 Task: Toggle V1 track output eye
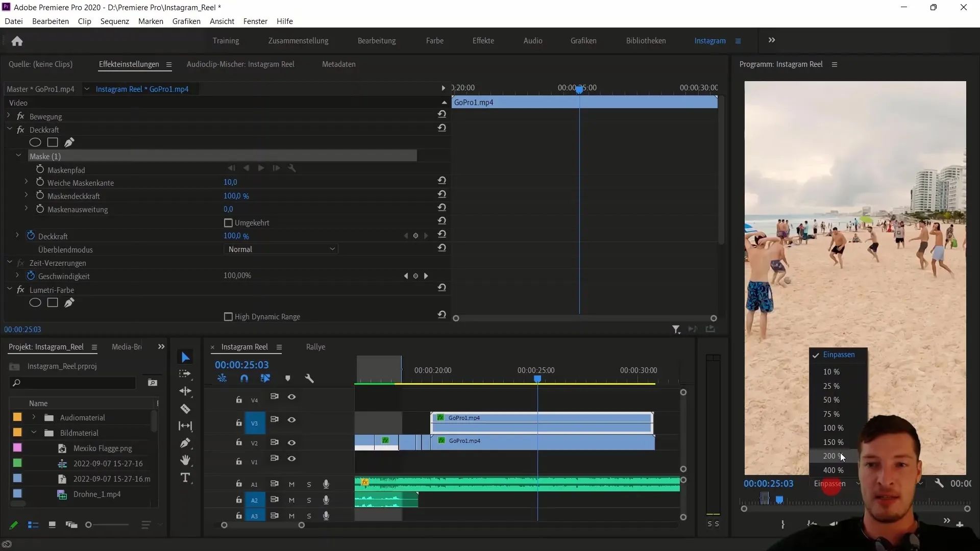pyautogui.click(x=291, y=459)
